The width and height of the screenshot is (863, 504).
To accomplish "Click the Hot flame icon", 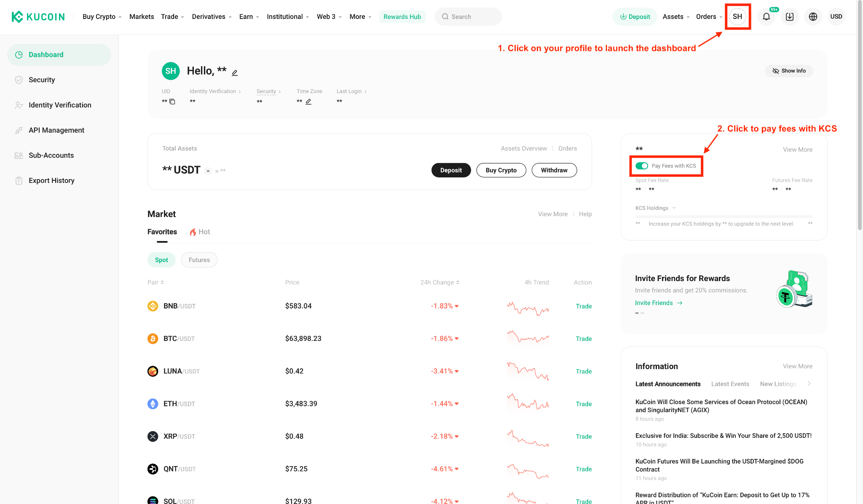I will [x=193, y=232].
